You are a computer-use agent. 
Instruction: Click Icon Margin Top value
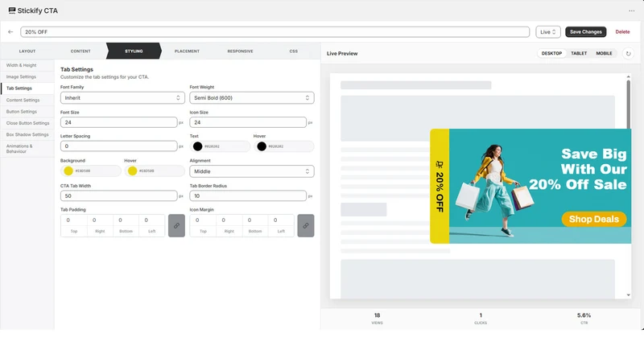coord(203,220)
